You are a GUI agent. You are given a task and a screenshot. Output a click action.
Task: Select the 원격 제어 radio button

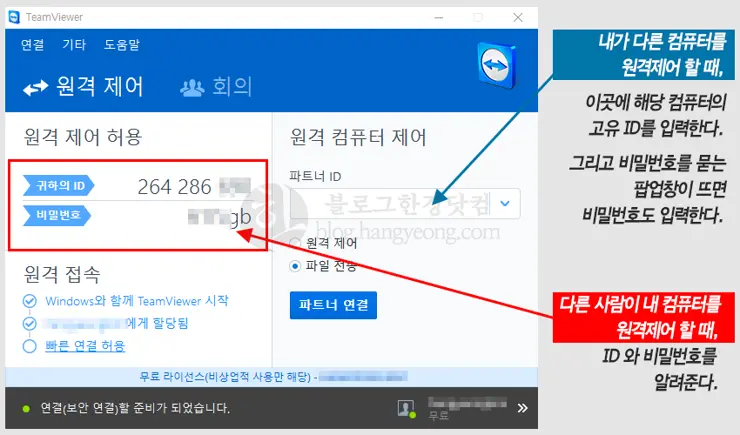[x=295, y=243]
